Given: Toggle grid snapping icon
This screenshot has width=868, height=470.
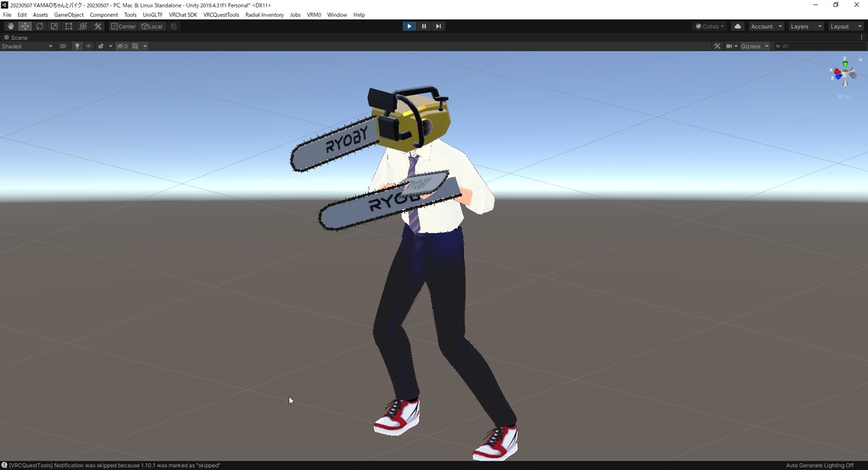Looking at the screenshot, I should pyautogui.click(x=173, y=26).
